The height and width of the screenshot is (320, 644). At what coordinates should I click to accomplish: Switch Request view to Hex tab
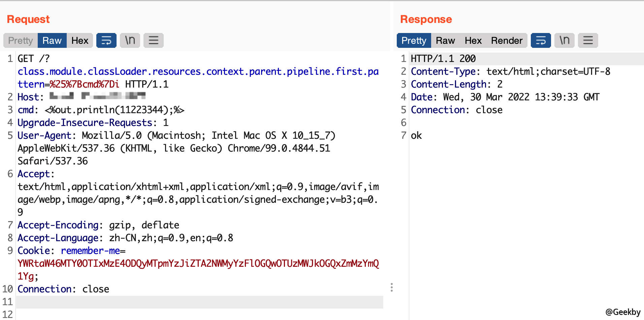pyautogui.click(x=80, y=40)
